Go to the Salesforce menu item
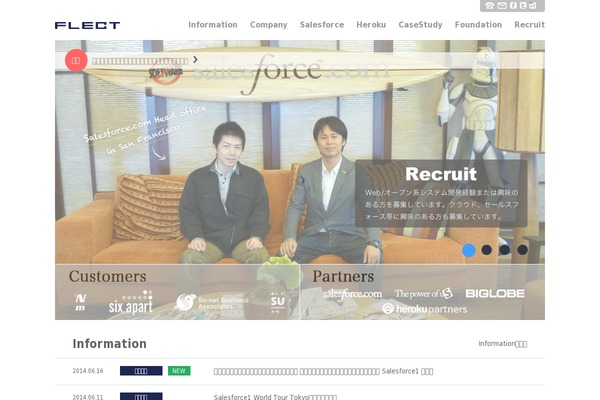Image resolution: width=600 pixels, height=400 pixels. pyautogui.click(x=322, y=24)
